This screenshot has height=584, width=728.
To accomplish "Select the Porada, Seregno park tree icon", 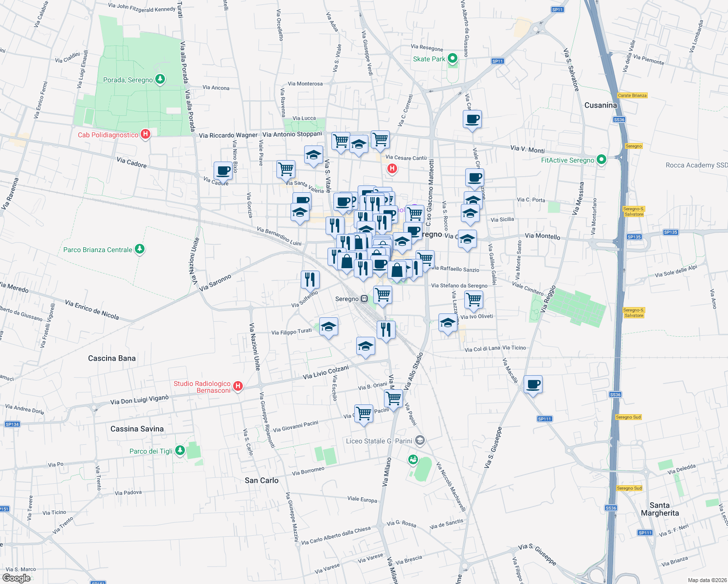I will tap(159, 79).
